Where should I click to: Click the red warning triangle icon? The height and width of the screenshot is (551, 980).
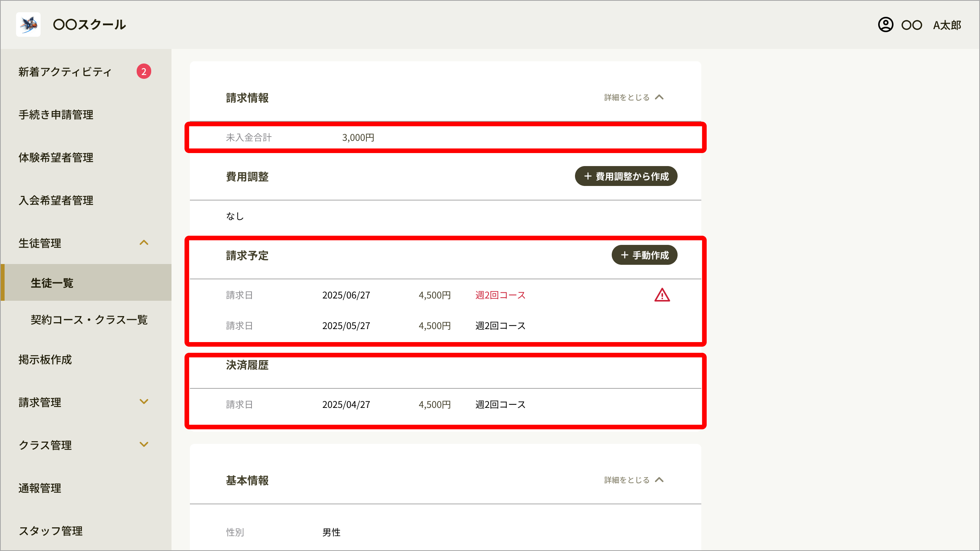(662, 295)
